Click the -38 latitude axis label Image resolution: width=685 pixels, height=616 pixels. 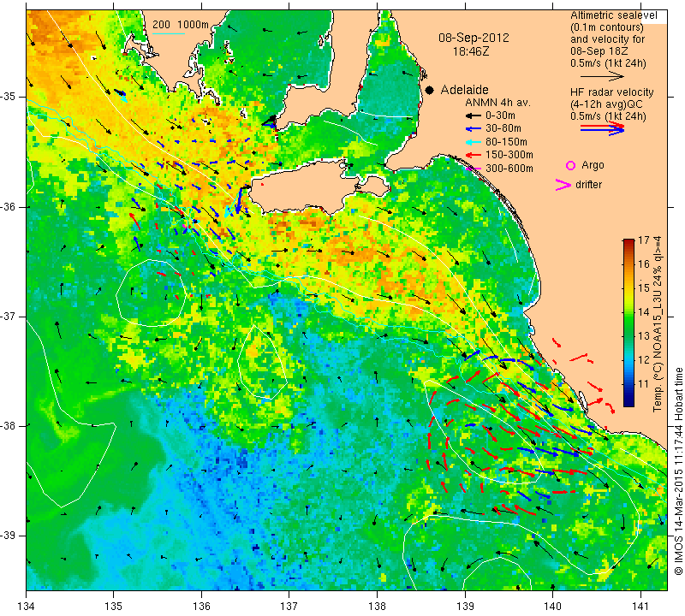coord(9,426)
